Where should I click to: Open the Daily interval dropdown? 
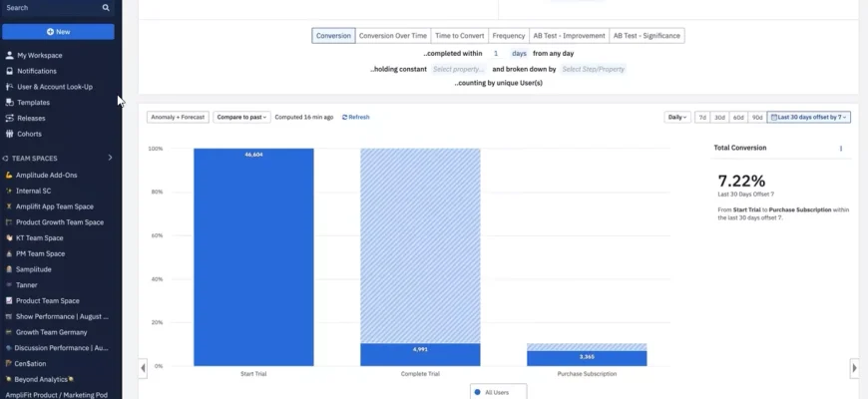(677, 117)
